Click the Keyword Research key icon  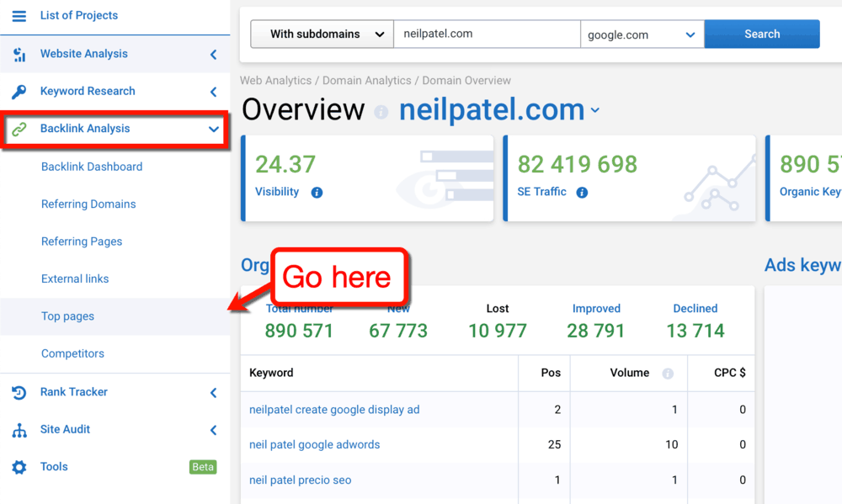click(x=19, y=91)
